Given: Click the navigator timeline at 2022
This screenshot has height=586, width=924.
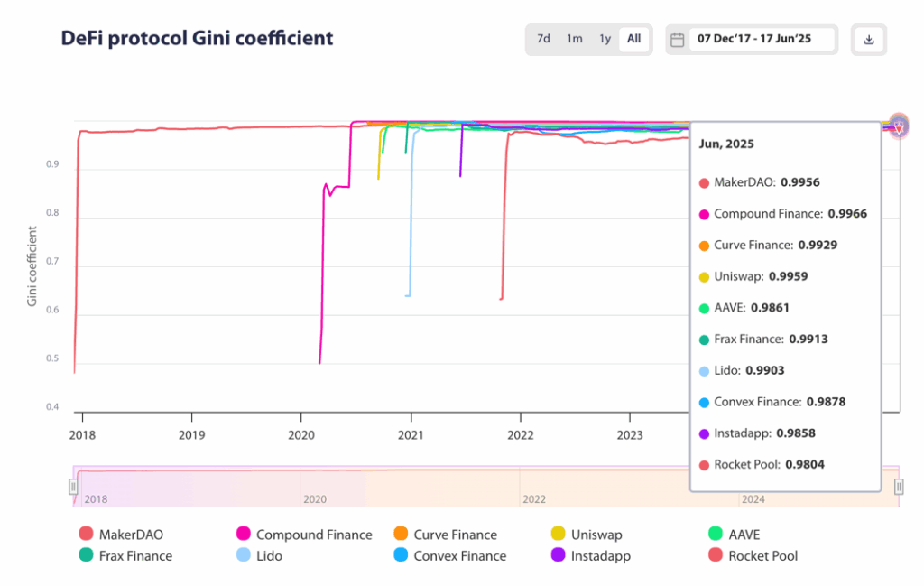Looking at the screenshot, I should (x=534, y=499).
